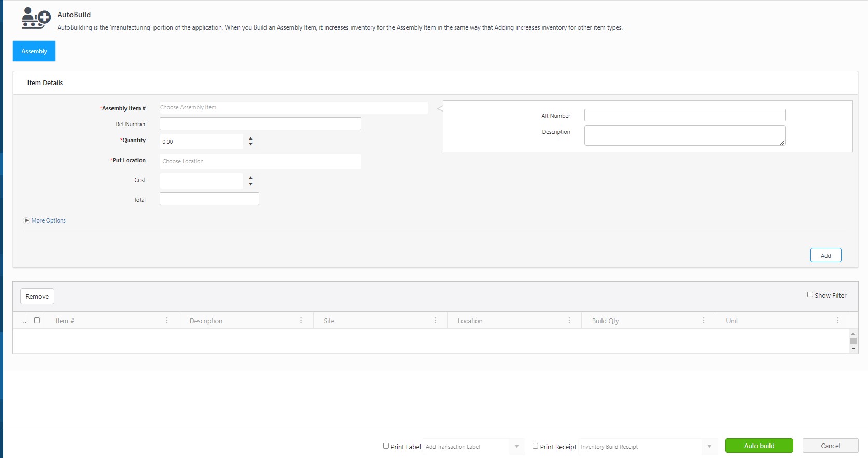Open column menu for Description column
The width and height of the screenshot is (868, 458).
pos(301,321)
